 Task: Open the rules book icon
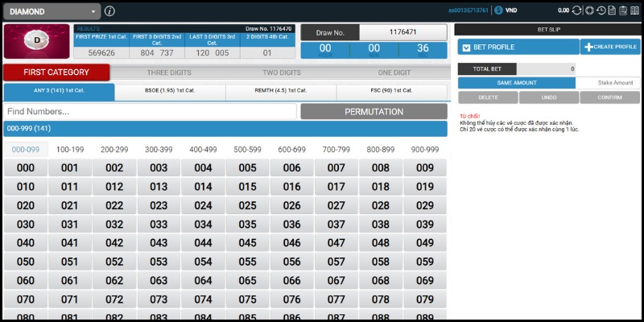point(635,10)
